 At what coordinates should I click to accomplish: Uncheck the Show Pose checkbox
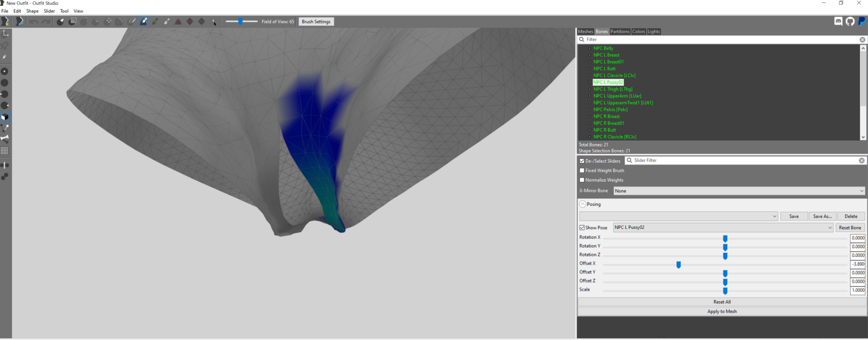coord(582,228)
